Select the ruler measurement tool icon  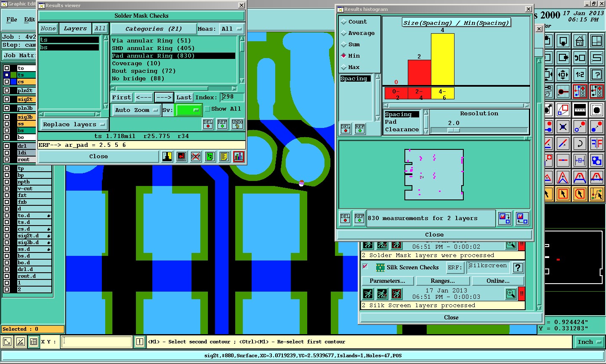(580, 109)
